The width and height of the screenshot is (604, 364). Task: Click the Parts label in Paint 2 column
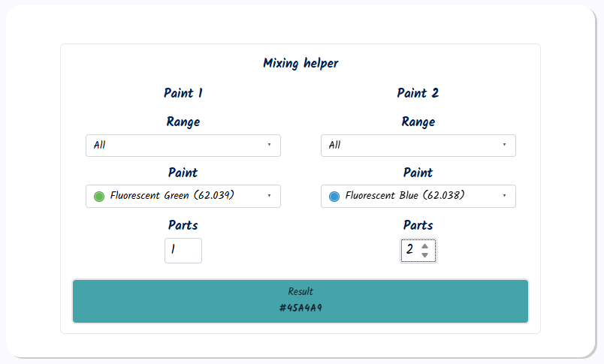pos(418,225)
